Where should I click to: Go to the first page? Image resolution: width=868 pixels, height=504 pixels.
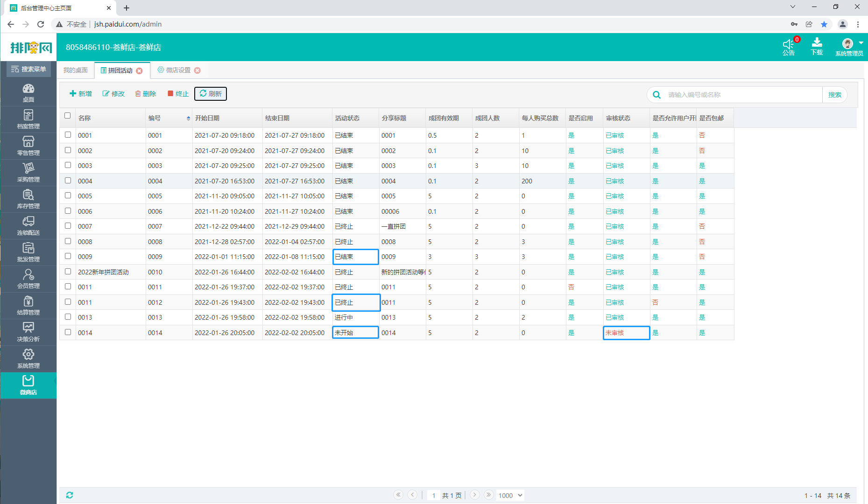tap(398, 495)
